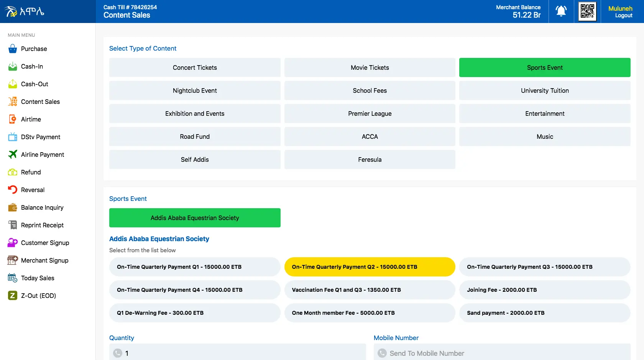Choose Joining Fee 2000.00 ETB option
Screen dimensions: 644x360
[544, 290]
